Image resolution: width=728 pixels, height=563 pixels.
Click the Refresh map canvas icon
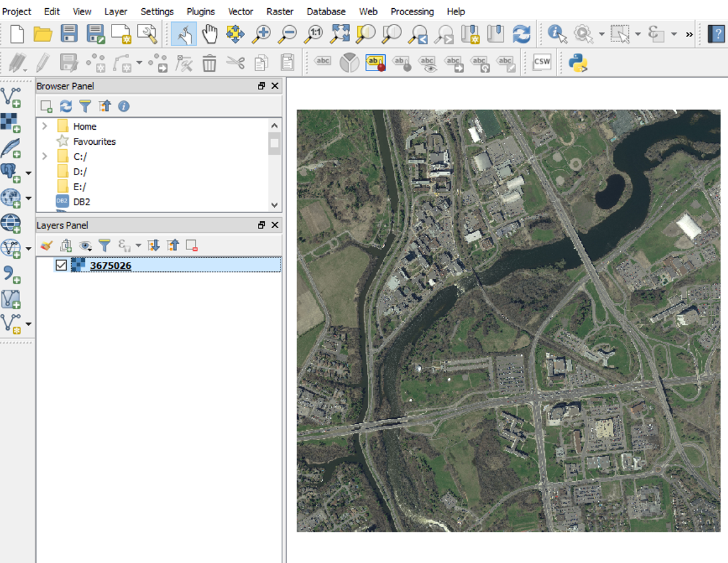point(521,34)
